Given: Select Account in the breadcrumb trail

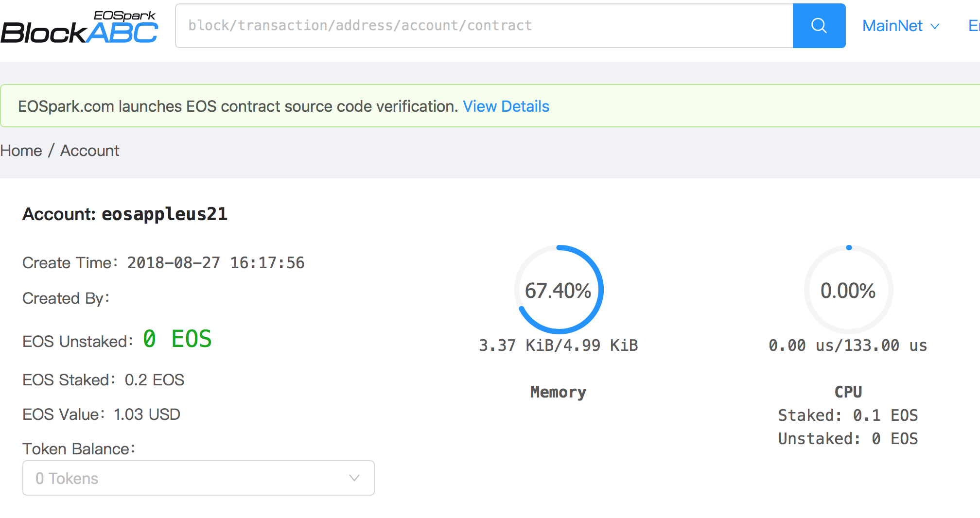Looking at the screenshot, I should (x=89, y=151).
